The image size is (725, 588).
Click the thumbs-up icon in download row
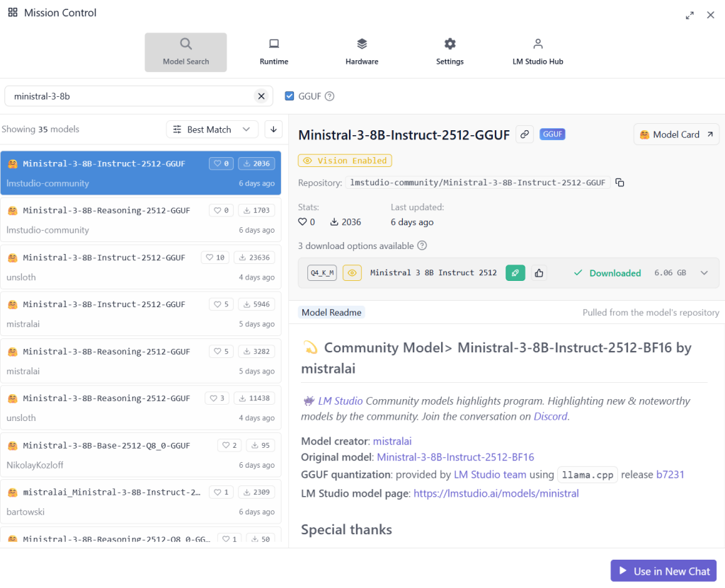[x=539, y=273]
